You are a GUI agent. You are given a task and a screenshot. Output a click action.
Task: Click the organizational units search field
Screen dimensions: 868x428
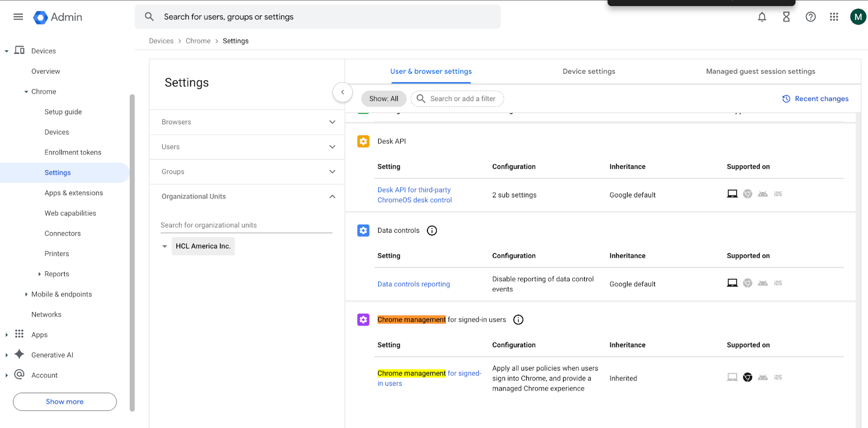coord(246,225)
